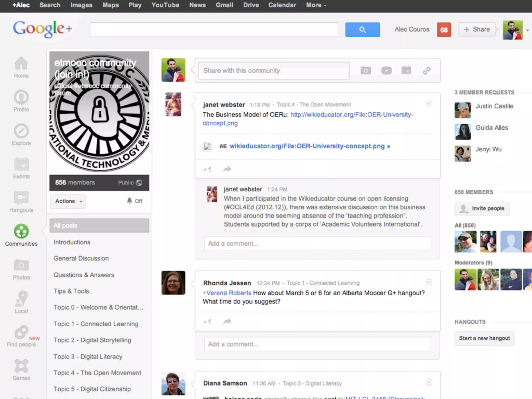532x399 pixels.
Task: Open options arrow on Rhonda Jessen's post
Action: coord(429,282)
